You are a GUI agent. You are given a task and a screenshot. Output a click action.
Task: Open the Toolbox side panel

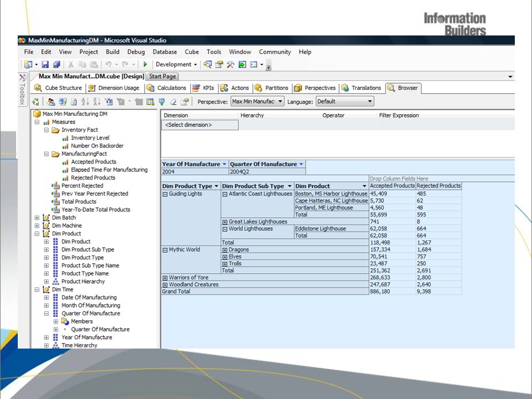pos(22,90)
